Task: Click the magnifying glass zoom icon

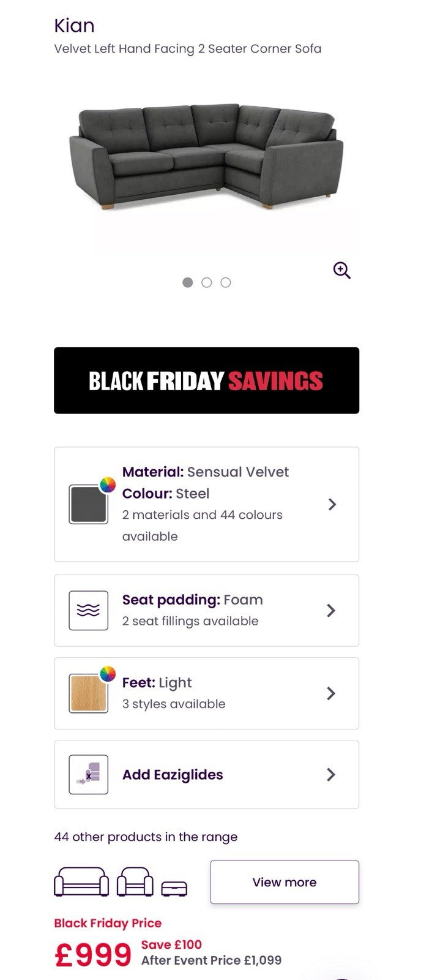Action: tap(341, 270)
